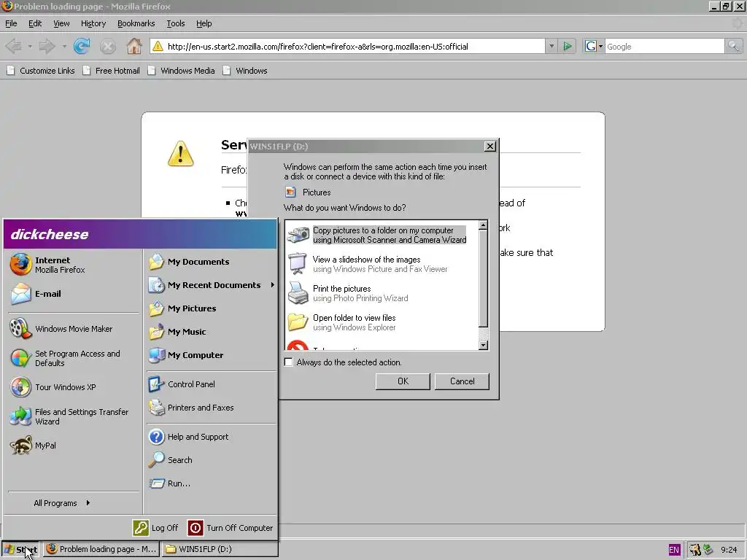Click the green Go arrow button
The width and height of the screenshot is (747, 560).
coord(567,46)
